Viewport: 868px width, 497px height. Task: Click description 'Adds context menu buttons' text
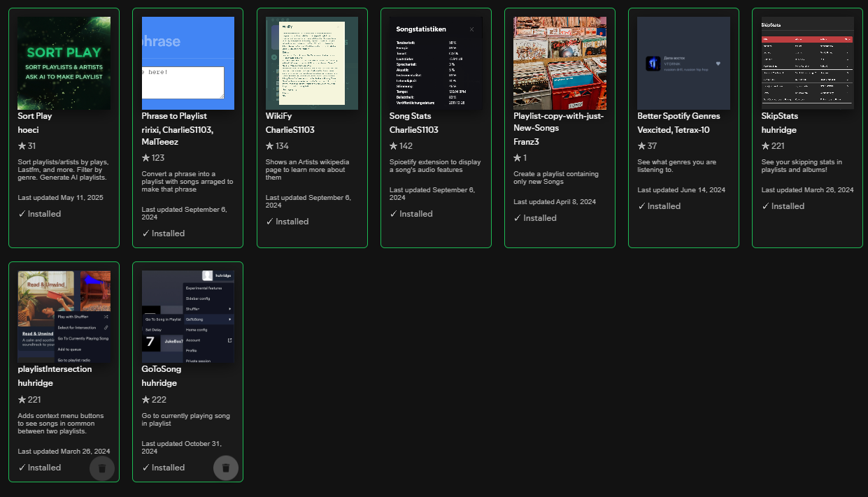[62, 424]
